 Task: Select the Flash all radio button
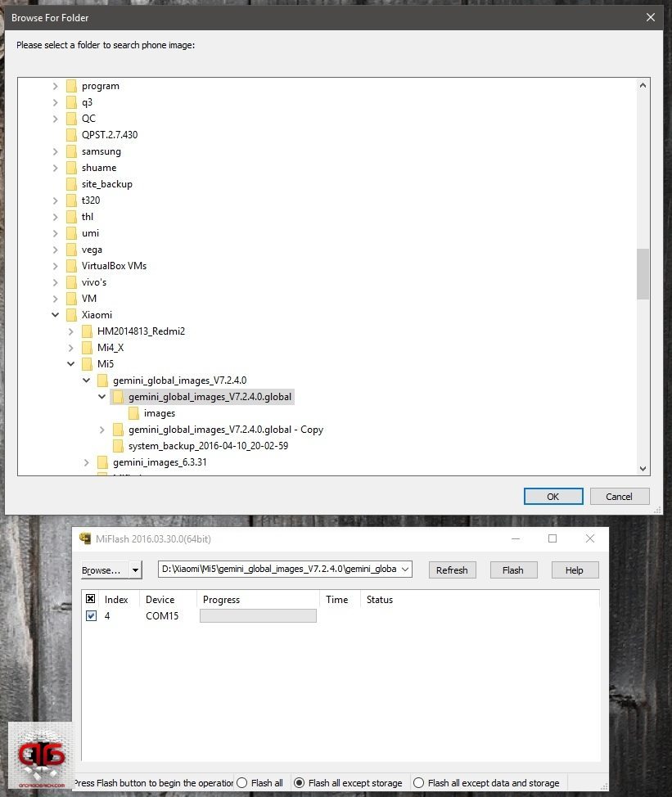(241, 783)
